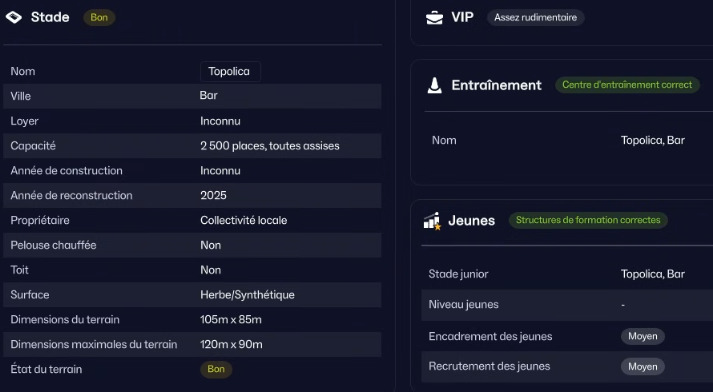Click the Stade stadium icon
Image resolution: width=713 pixels, height=392 pixels.
tap(14, 17)
